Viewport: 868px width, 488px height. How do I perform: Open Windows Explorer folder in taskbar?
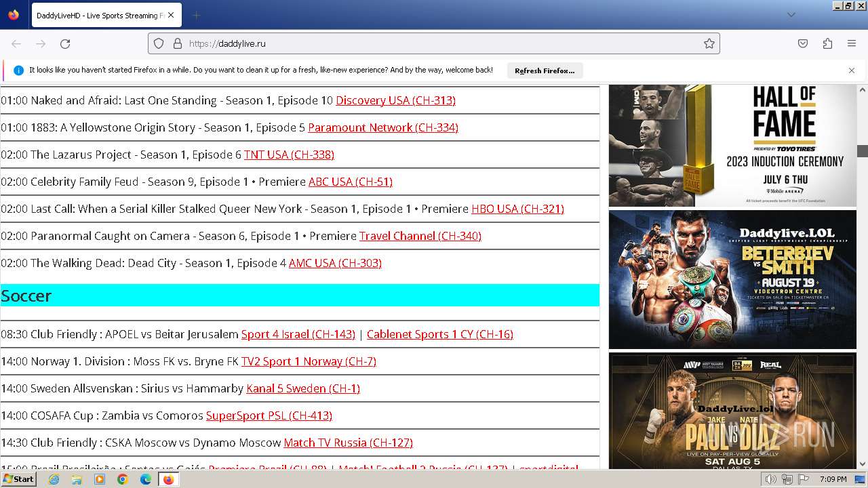click(77, 479)
